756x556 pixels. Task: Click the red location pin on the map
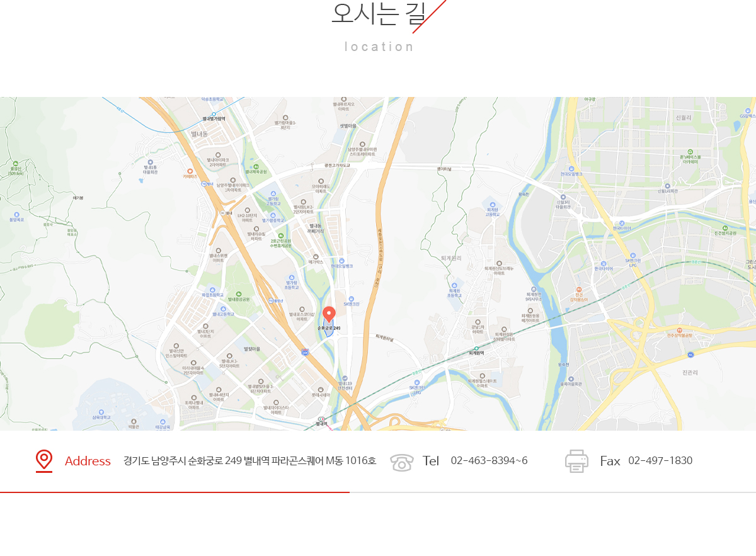click(x=329, y=314)
